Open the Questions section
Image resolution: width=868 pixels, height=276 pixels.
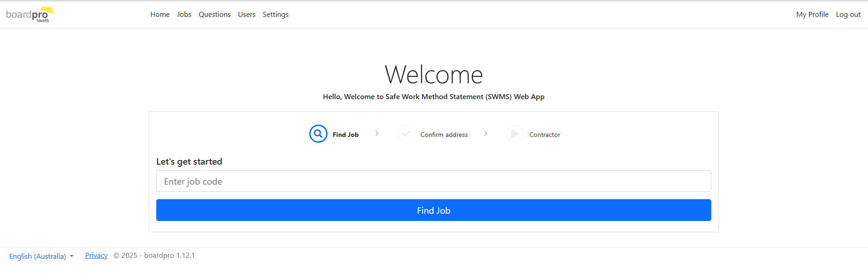click(214, 15)
